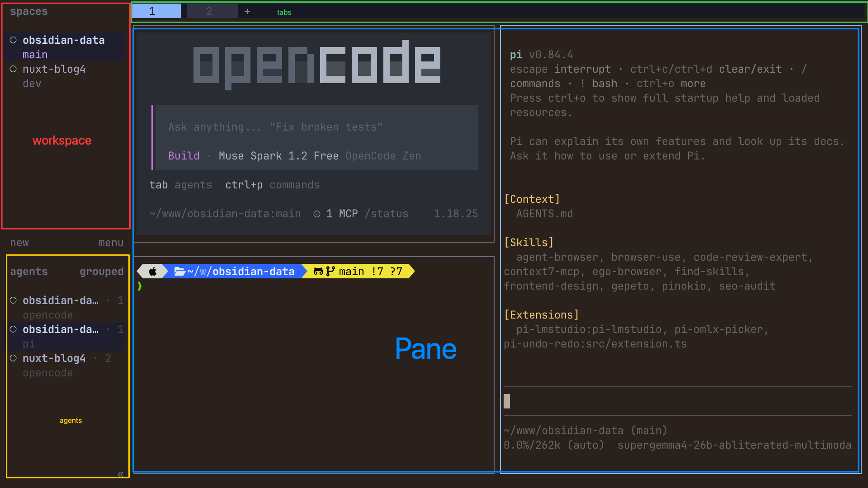
Task: Click the 'agents' panel header
Action: 29,272
